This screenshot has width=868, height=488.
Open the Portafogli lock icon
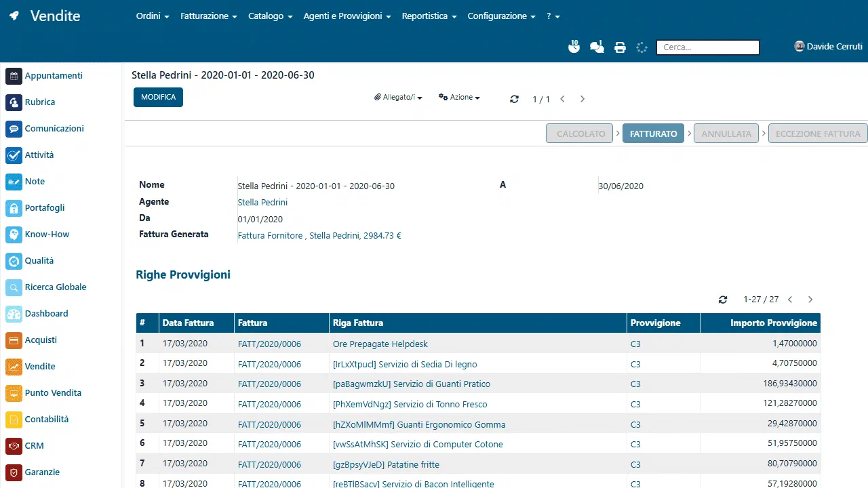[14, 208]
